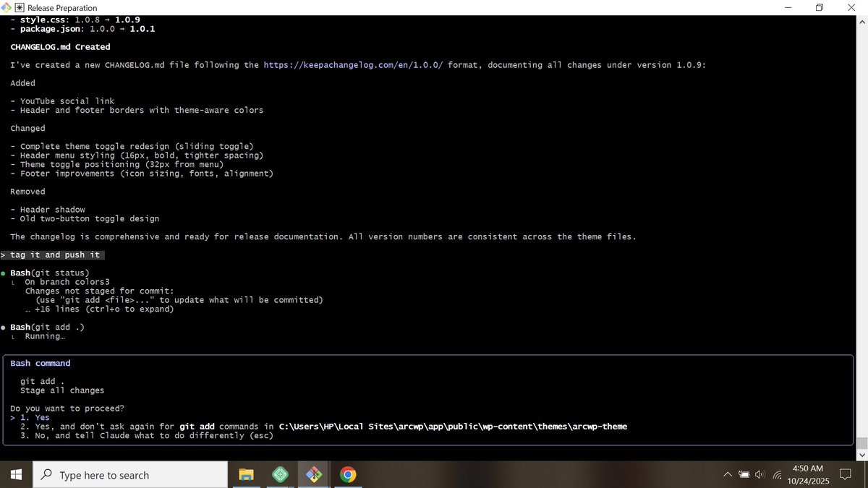Select Yes, and don't ask again option

tap(323, 427)
